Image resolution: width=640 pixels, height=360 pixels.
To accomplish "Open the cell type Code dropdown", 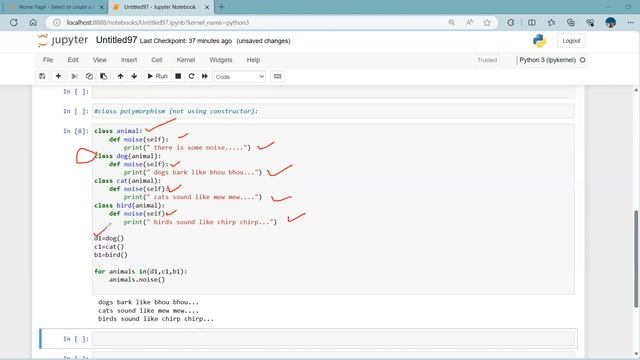I will click(240, 77).
